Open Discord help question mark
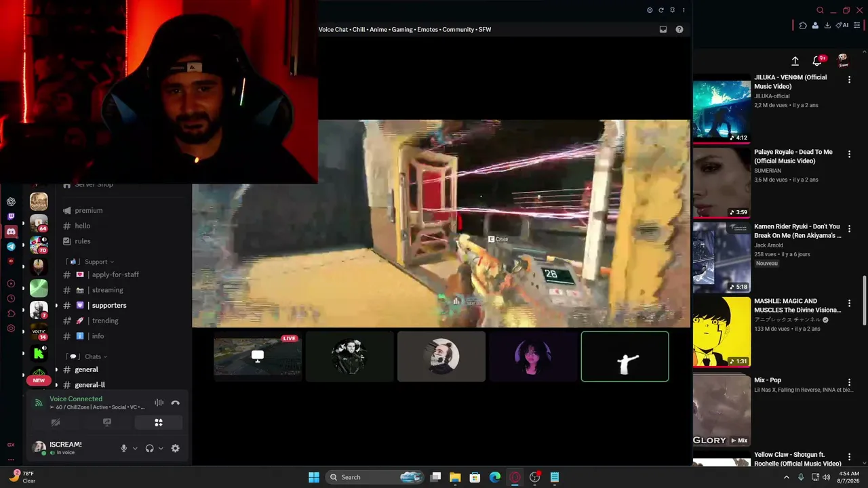 [679, 29]
